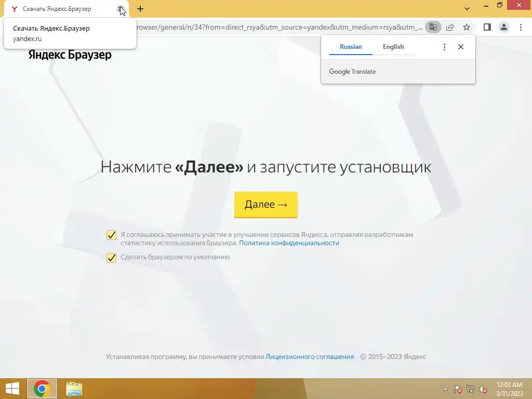The height and width of the screenshot is (399, 532).
Task: Open the browser side panel
Action: click(x=487, y=27)
